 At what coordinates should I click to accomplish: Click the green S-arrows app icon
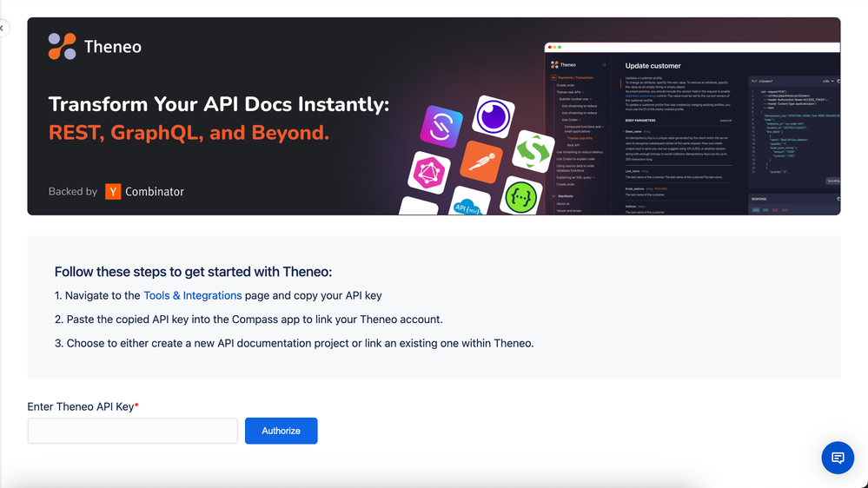tap(533, 151)
